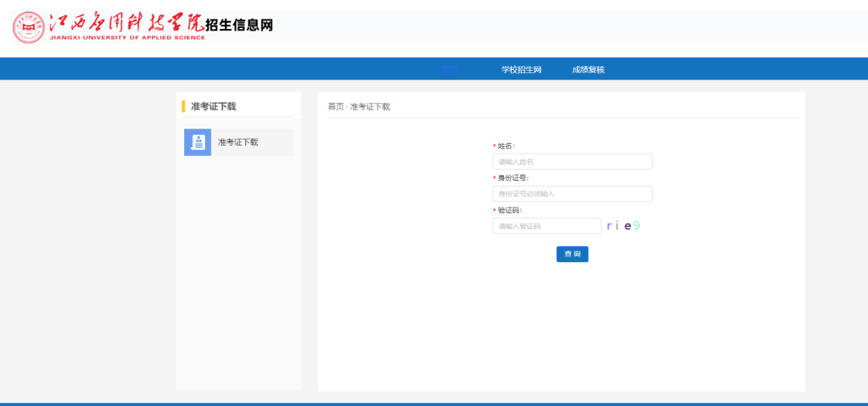Click the blue 查询 query button
This screenshot has width=868, height=406.
pos(572,254)
